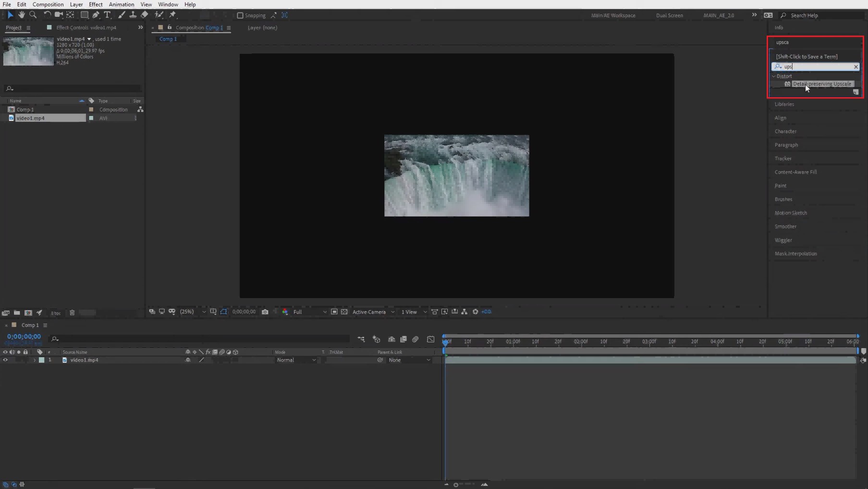This screenshot has height=489, width=868.
Task: Open the Comp Flowchart view icon
Action: pos(465,312)
